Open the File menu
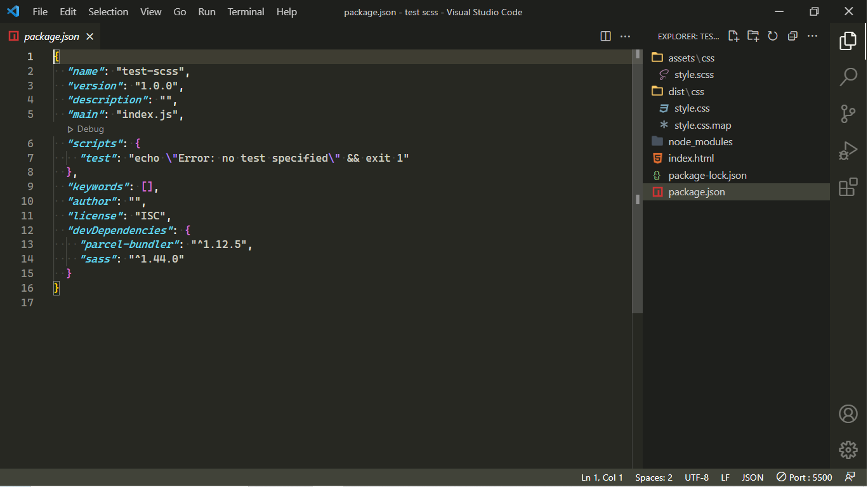 [x=40, y=11]
